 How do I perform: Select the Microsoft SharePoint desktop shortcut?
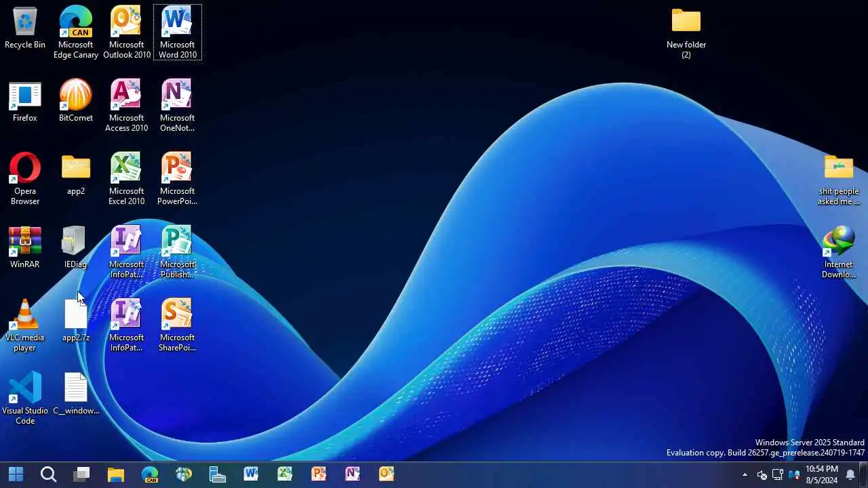(x=178, y=325)
